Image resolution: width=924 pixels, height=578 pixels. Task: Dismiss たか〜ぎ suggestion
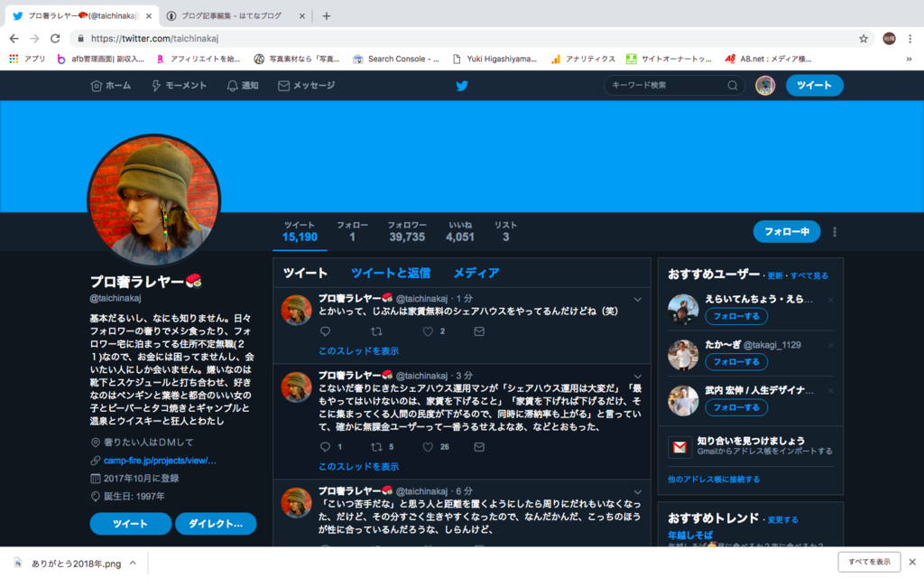831,345
